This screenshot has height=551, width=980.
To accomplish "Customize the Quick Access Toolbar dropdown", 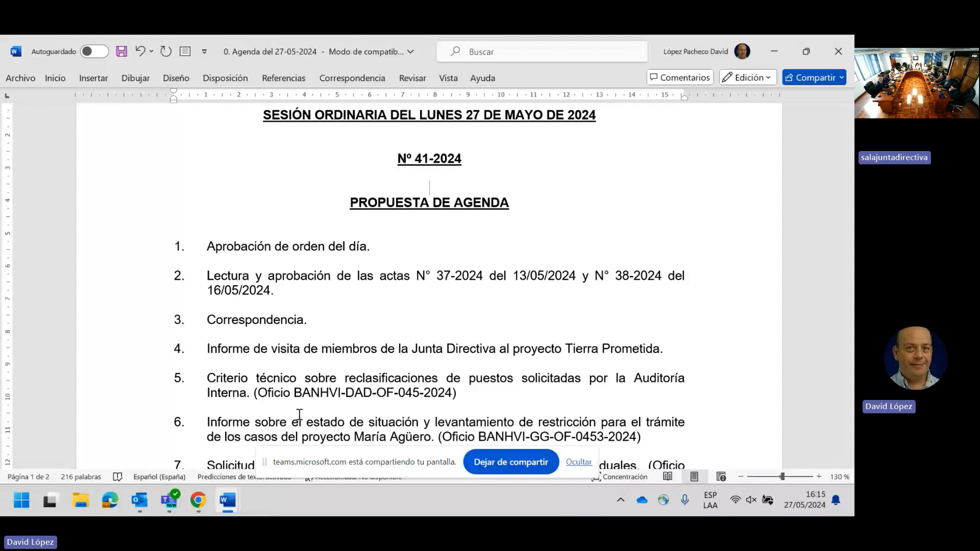I will (x=205, y=51).
